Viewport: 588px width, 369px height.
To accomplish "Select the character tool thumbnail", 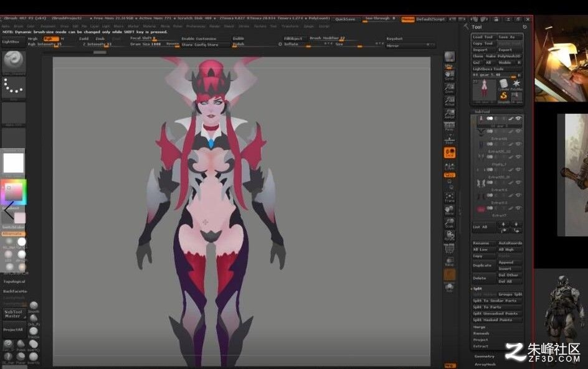I will pyautogui.click(x=484, y=90).
